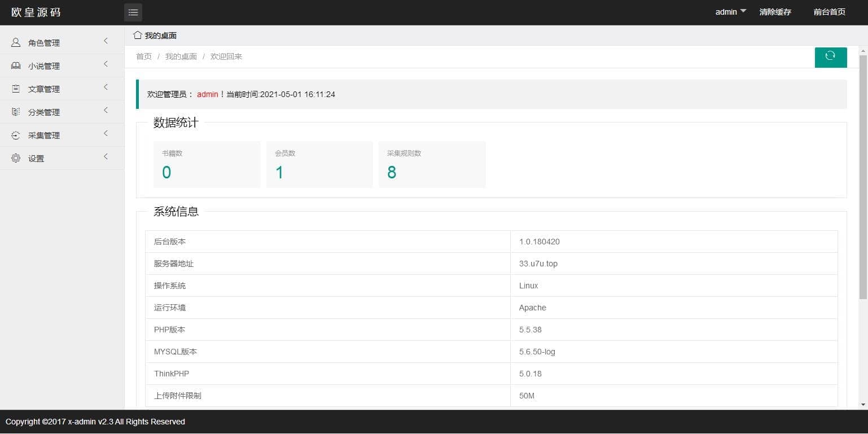Click the document icon beside 文章管理

(x=16, y=89)
